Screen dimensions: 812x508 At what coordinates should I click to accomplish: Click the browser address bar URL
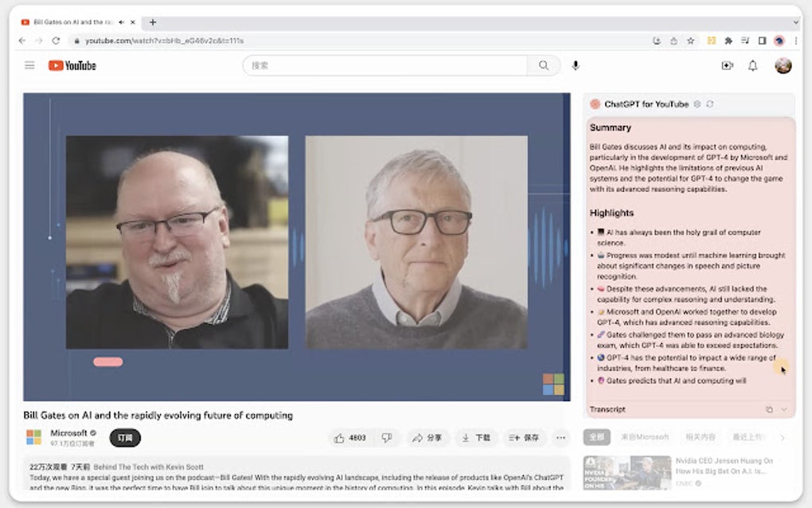pyautogui.click(x=164, y=41)
